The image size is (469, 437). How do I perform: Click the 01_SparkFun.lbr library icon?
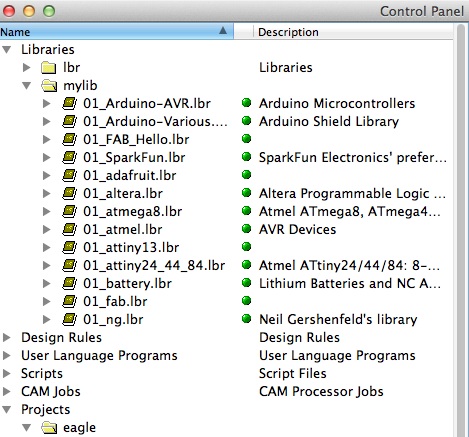coord(70,157)
